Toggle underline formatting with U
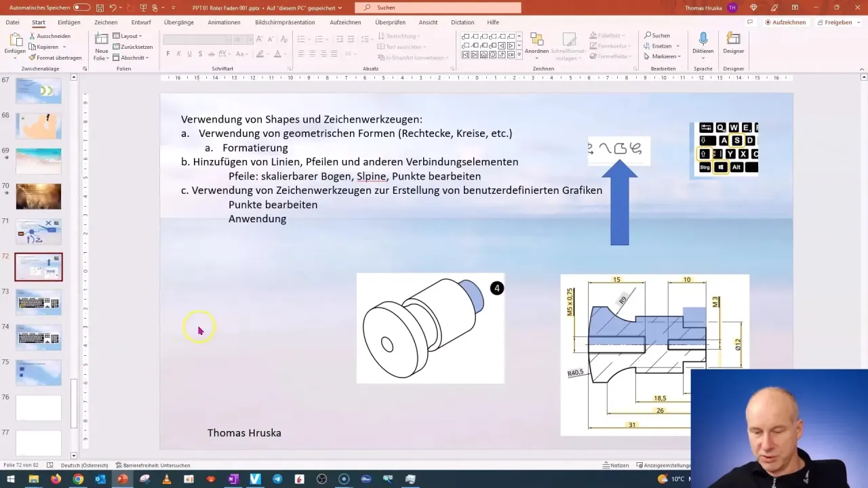The image size is (868, 488). pos(189,54)
